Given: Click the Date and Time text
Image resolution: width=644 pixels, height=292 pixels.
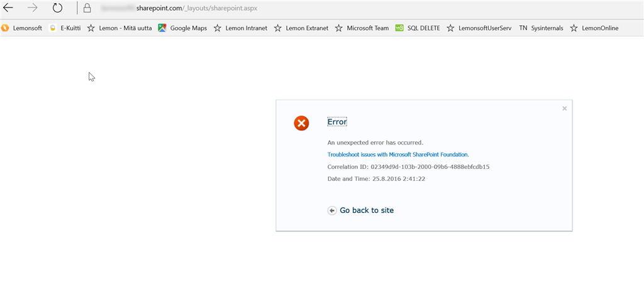Looking at the screenshot, I should [376, 179].
